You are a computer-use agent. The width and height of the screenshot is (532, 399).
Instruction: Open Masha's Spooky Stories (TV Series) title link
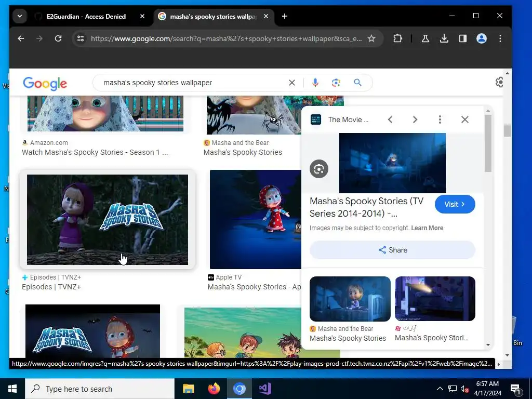coord(366,207)
